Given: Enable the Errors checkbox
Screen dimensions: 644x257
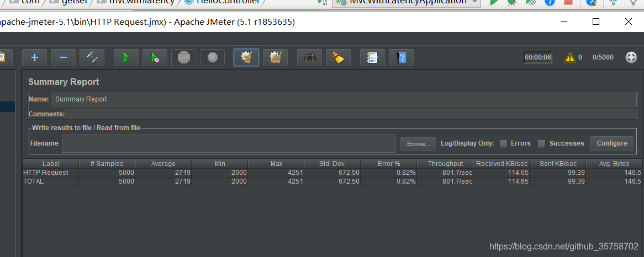Looking at the screenshot, I should coord(503,143).
